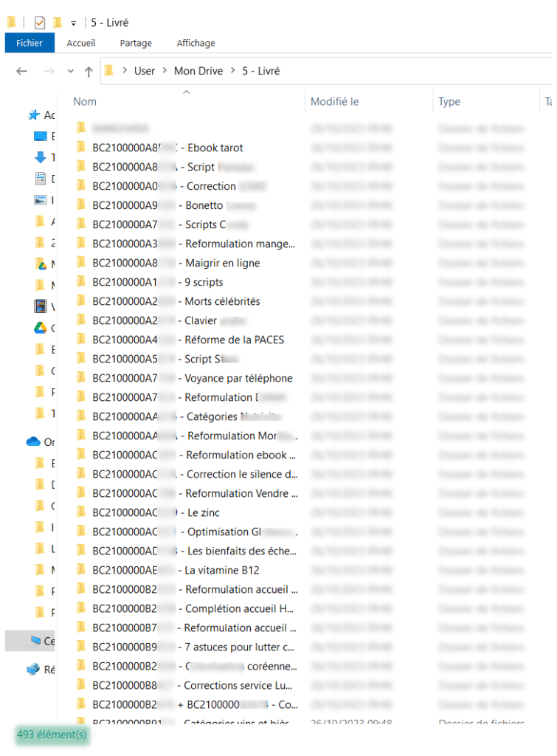
Task: Click folder icon of 'coréenne...' row
Action: click(81, 666)
